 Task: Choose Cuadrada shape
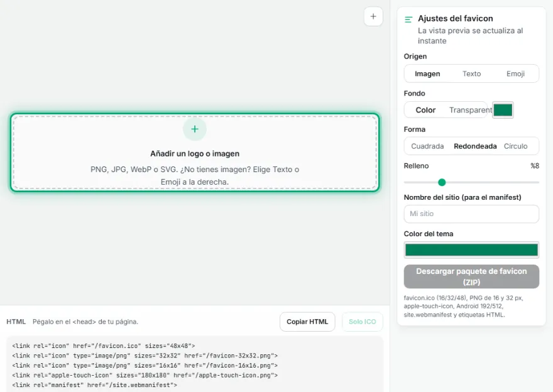(x=427, y=146)
